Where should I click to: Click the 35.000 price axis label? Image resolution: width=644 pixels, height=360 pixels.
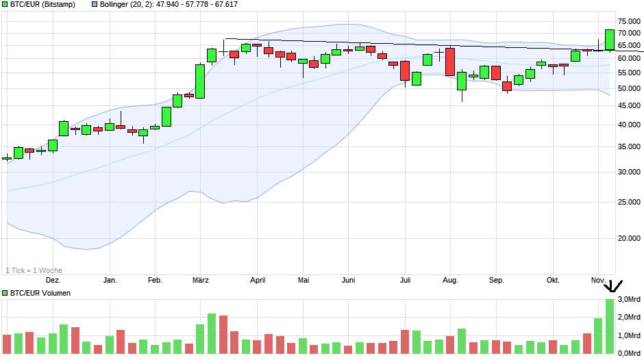point(629,146)
